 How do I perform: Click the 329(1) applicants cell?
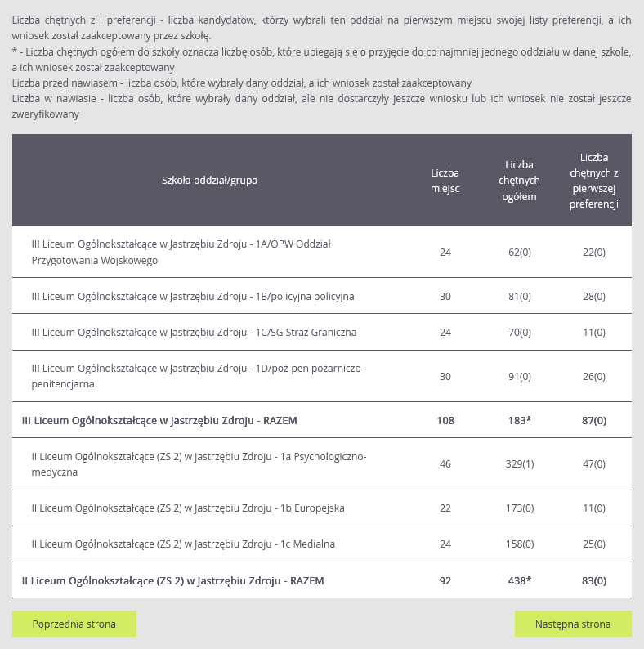[x=520, y=464]
